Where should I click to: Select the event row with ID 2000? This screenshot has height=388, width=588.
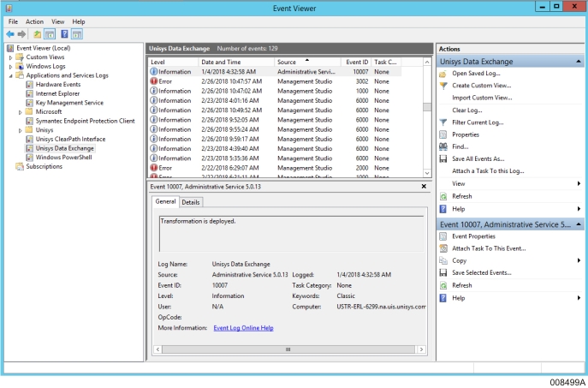(275, 168)
